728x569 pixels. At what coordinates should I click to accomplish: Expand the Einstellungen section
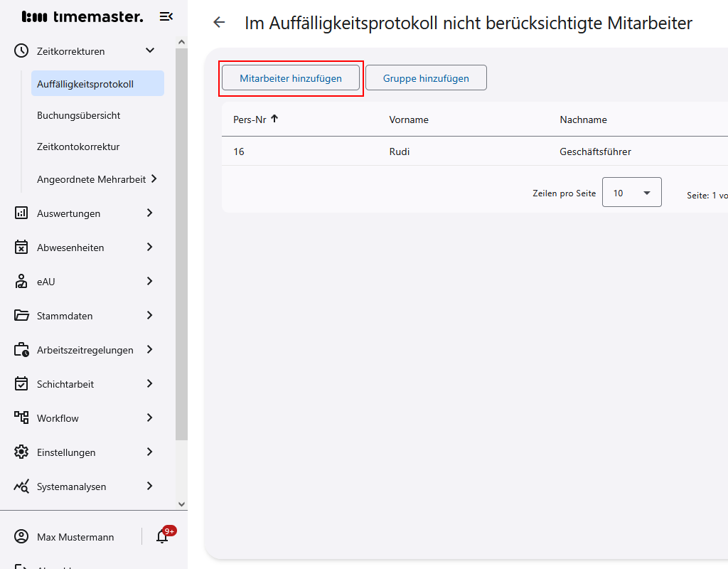[66, 452]
